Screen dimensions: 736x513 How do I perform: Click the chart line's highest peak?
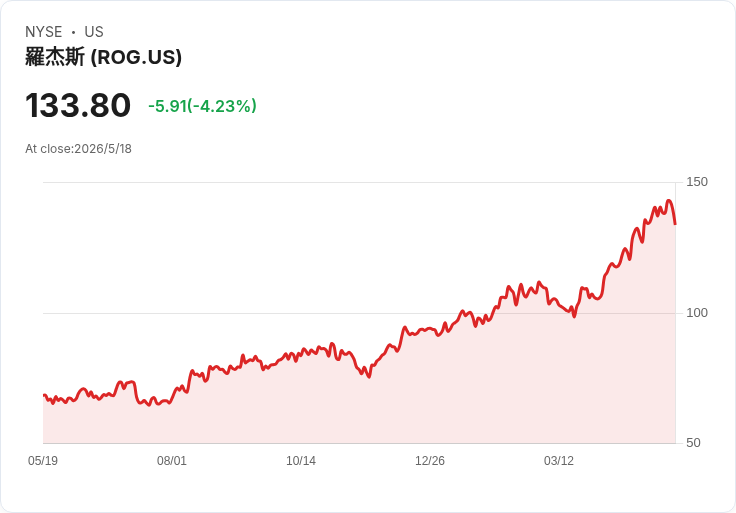click(669, 201)
